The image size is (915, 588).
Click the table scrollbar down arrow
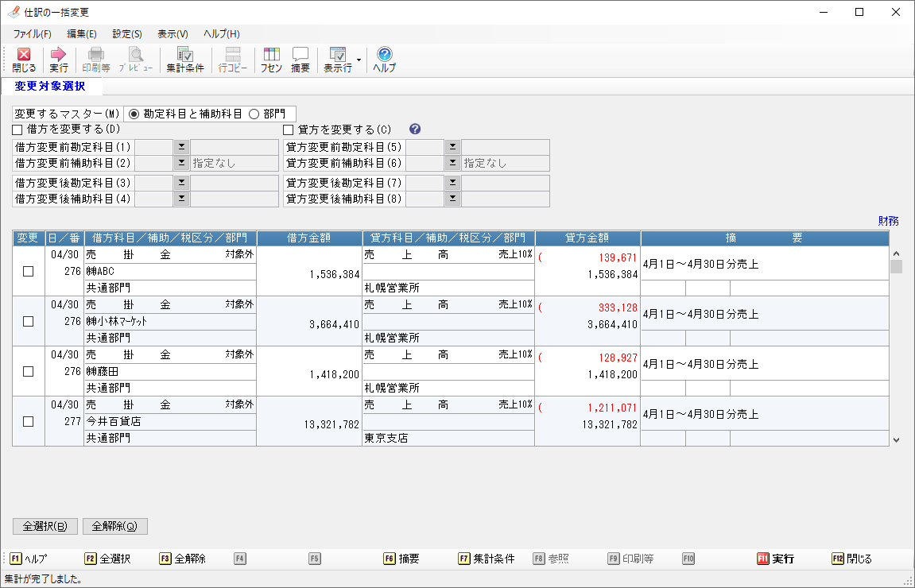(897, 440)
